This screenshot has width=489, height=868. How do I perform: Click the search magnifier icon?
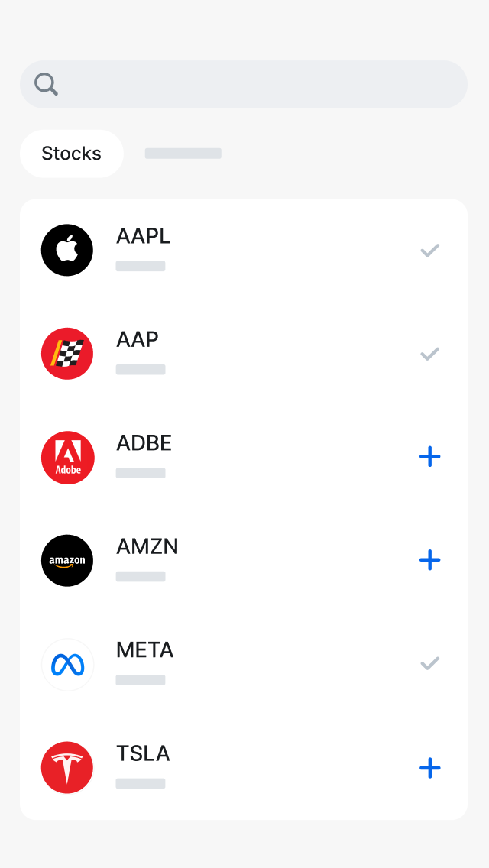(x=47, y=84)
